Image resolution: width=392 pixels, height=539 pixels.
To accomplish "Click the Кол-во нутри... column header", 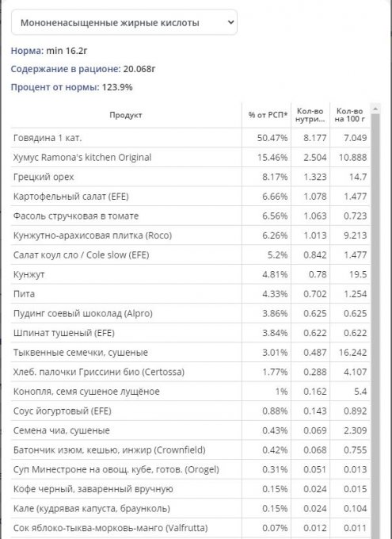I will pos(310,115).
